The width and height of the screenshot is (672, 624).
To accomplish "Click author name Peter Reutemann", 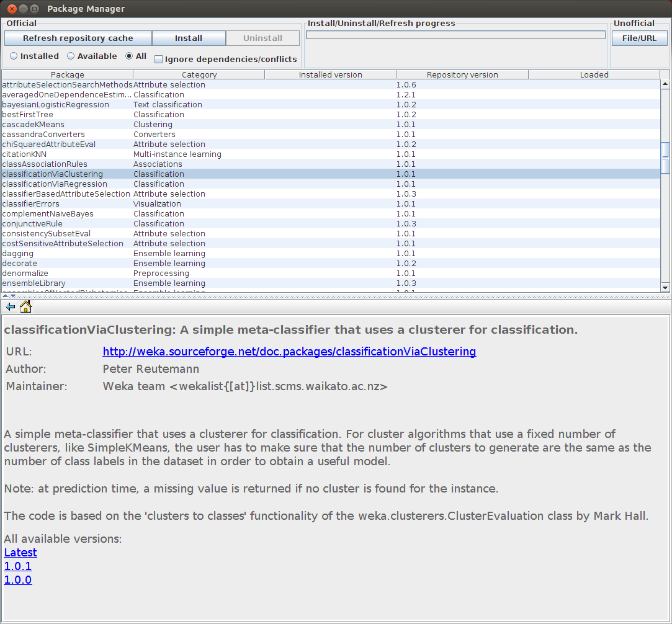I will click(151, 368).
